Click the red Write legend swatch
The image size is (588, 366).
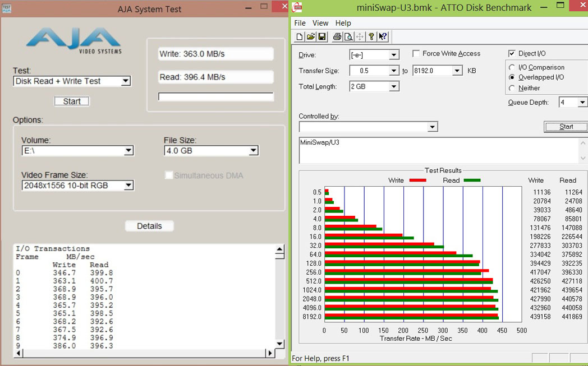[417, 180]
